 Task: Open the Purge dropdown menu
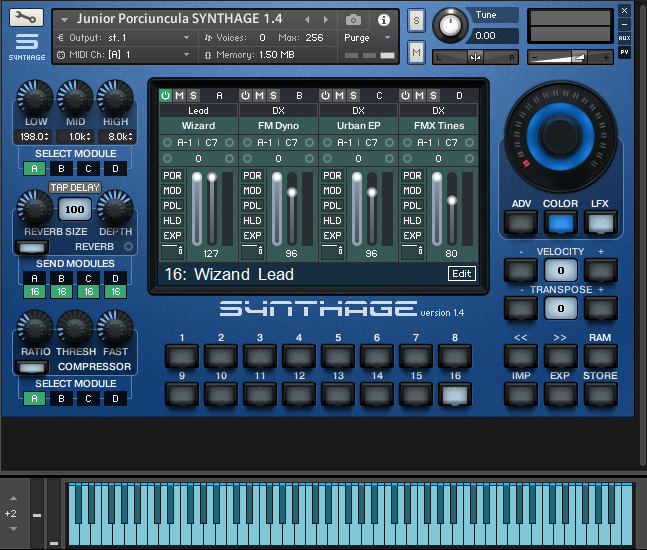(x=367, y=38)
